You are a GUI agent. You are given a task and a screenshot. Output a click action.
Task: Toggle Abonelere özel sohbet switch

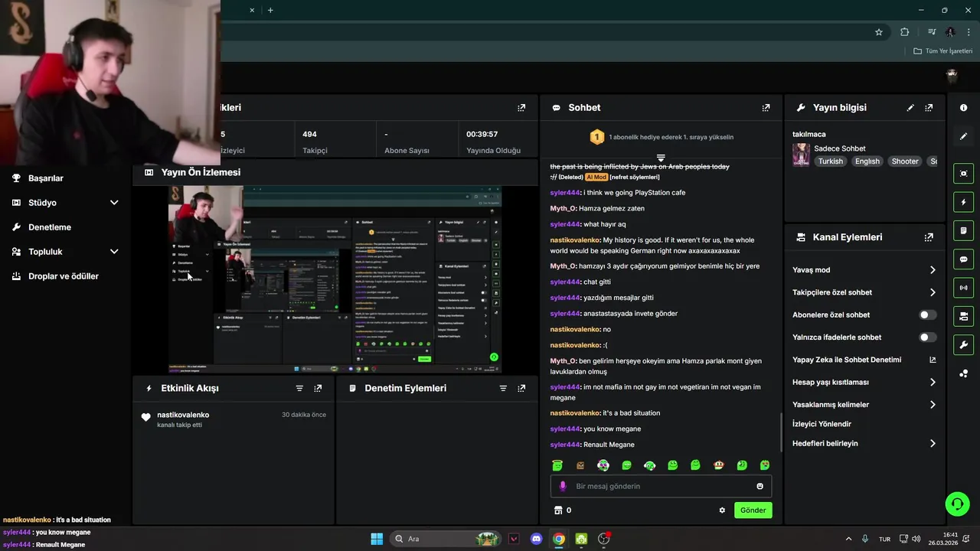click(927, 315)
